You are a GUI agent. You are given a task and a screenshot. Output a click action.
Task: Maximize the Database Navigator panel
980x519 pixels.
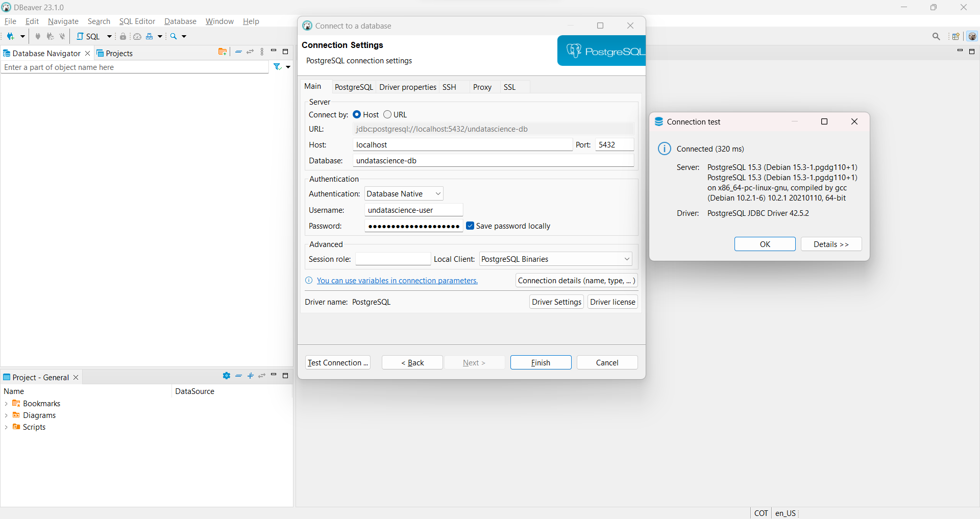[285, 52]
